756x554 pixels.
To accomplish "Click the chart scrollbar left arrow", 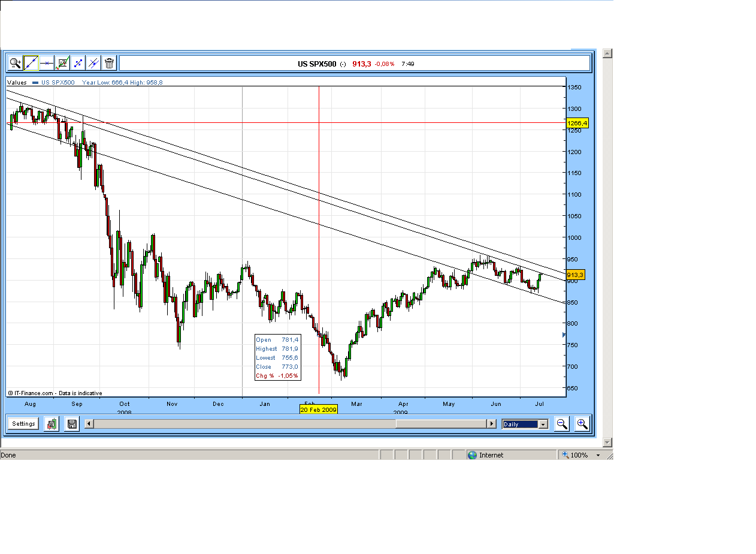I will pyautogui.click(x=89, y=424).
